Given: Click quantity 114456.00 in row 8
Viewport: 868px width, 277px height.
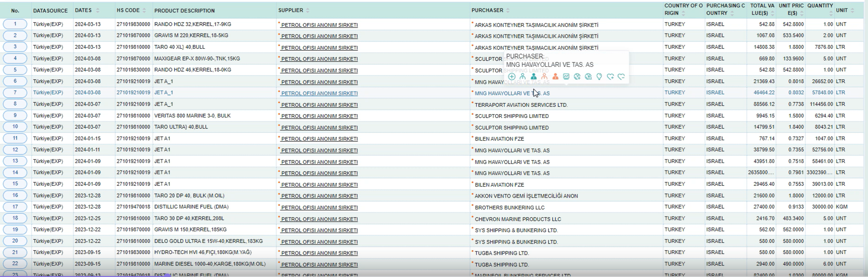Looking at the screenshot, I should coord(821,104).
